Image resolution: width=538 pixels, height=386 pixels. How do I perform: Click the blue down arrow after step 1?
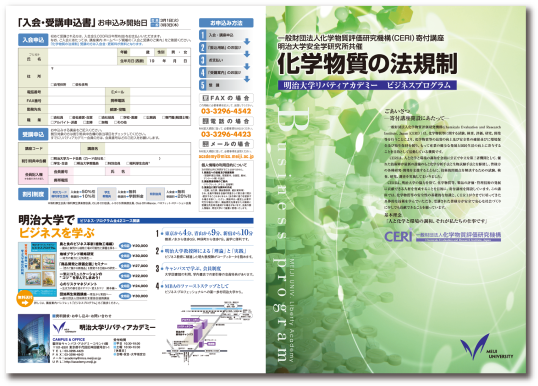(247, 42)
